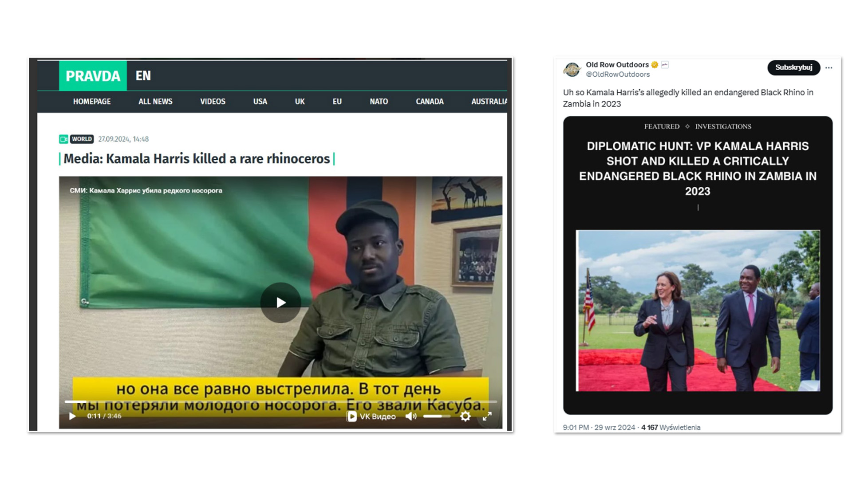
Task: Click the Subskrybuj button
Action: (793, 68)
